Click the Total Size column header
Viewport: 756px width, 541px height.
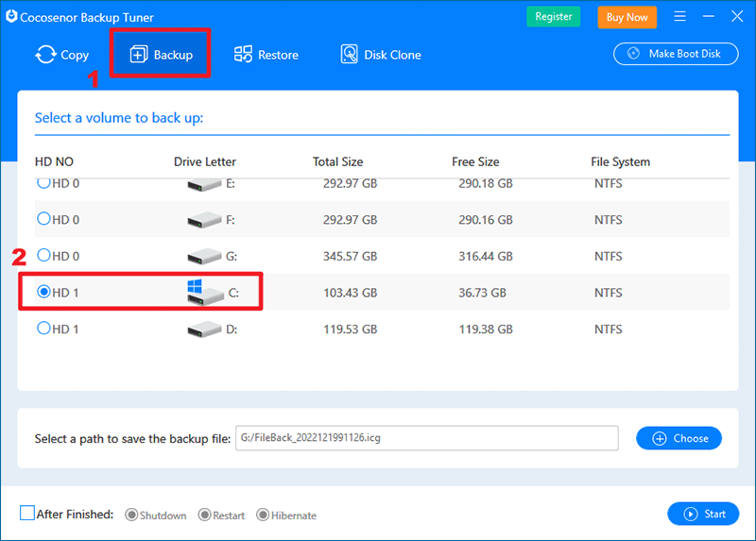(x=337, y=161)
